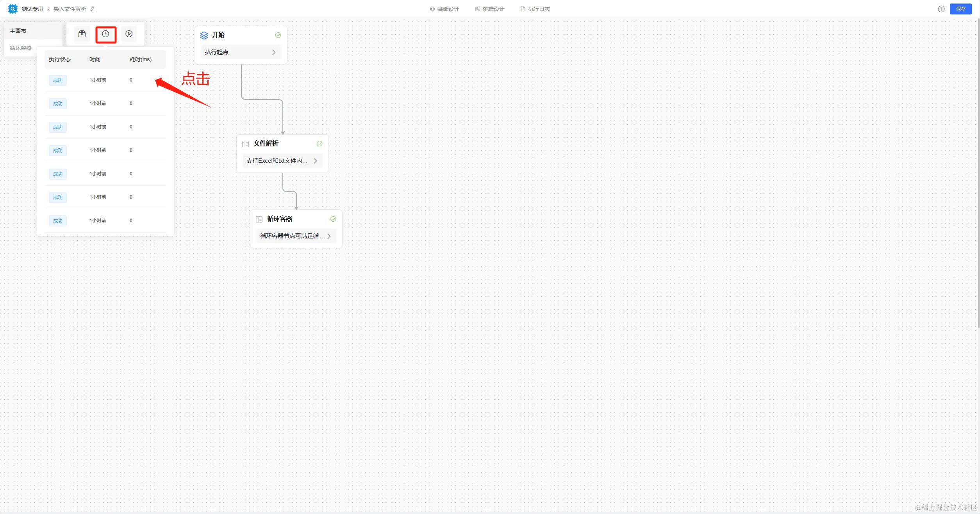Expand the 执行起点 chevron
Image resolution: width=980 pixels, height=514 pixels.
coord(274,52)
